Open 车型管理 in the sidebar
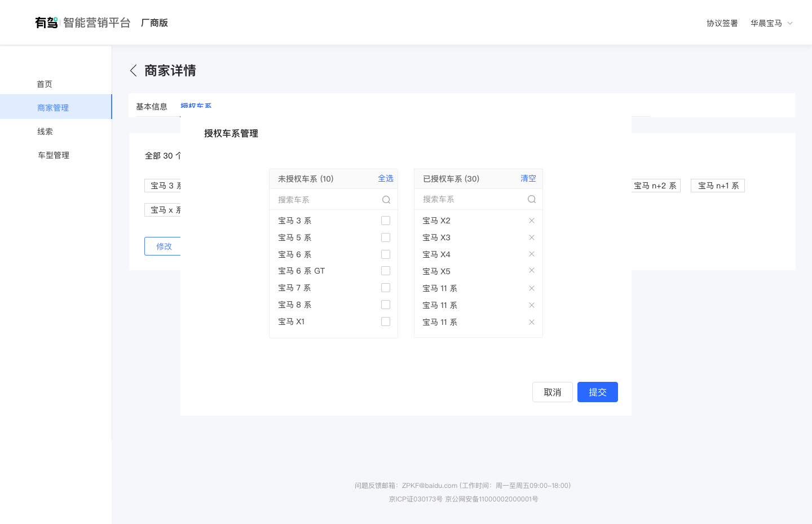Screen dimensions: 812x524 pos(54,155)
